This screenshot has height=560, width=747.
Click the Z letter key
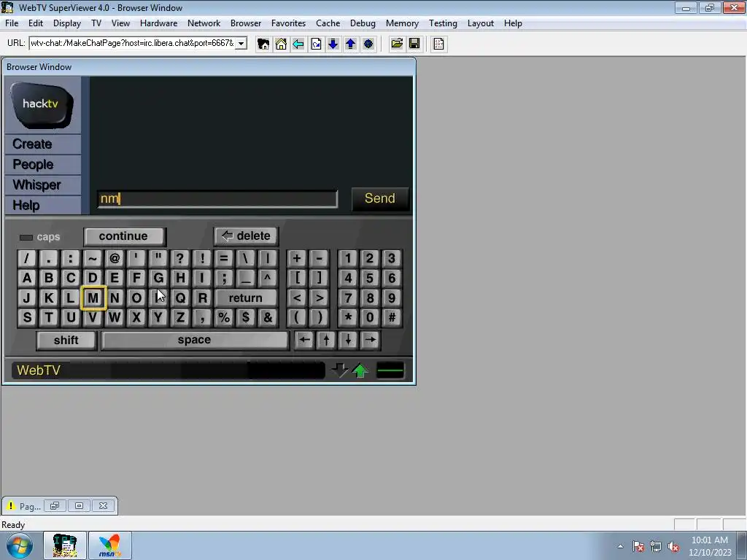pos(180,318)
